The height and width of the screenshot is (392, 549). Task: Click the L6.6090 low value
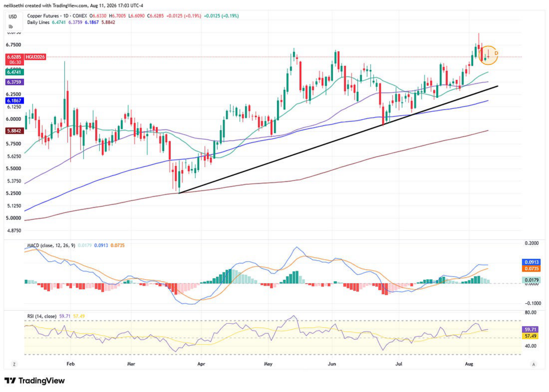(x=137, y=16)
